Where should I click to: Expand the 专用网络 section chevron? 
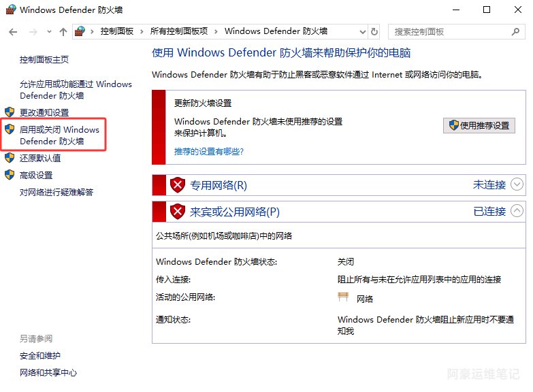tap(517, 184)
